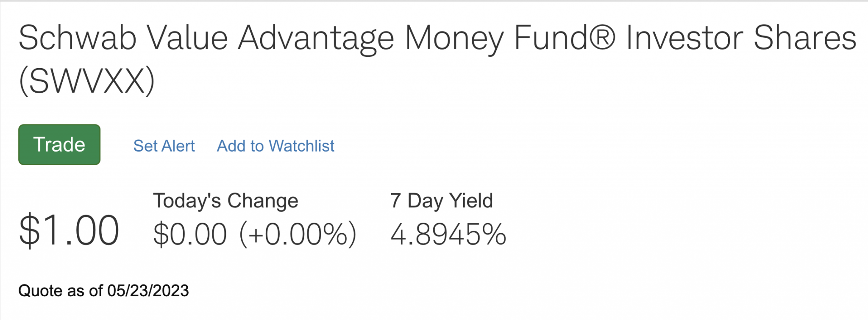
Task: Click the word Money in the fund name
Action: click(x=454, y=38)
